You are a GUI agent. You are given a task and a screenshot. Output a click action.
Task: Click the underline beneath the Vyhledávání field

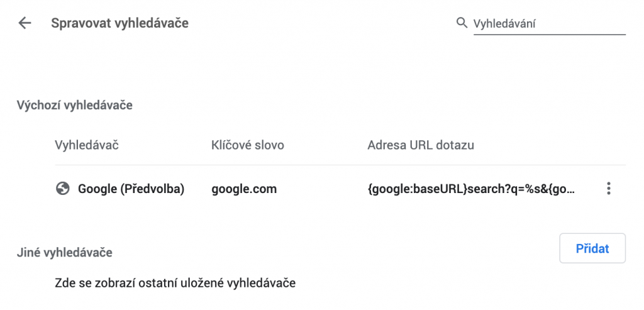pos(549,34)
